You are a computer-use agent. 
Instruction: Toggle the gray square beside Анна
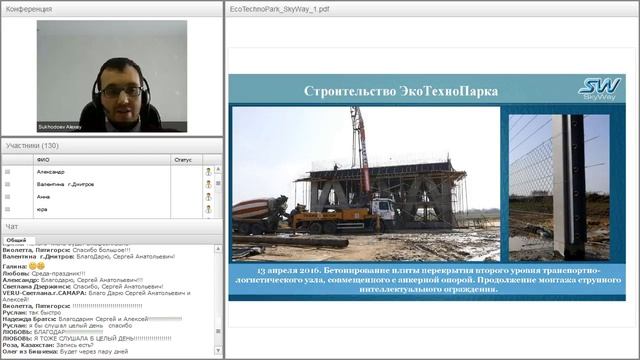point(7,197)
